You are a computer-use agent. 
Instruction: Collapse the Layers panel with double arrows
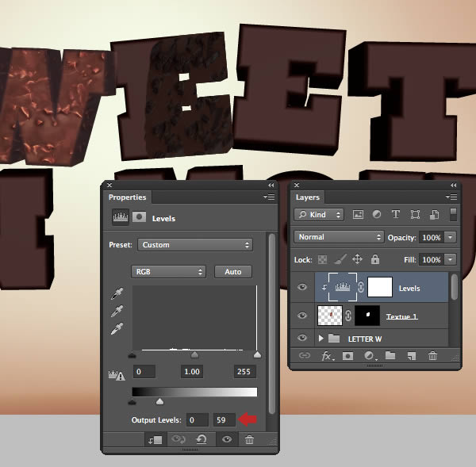point(454,185)
